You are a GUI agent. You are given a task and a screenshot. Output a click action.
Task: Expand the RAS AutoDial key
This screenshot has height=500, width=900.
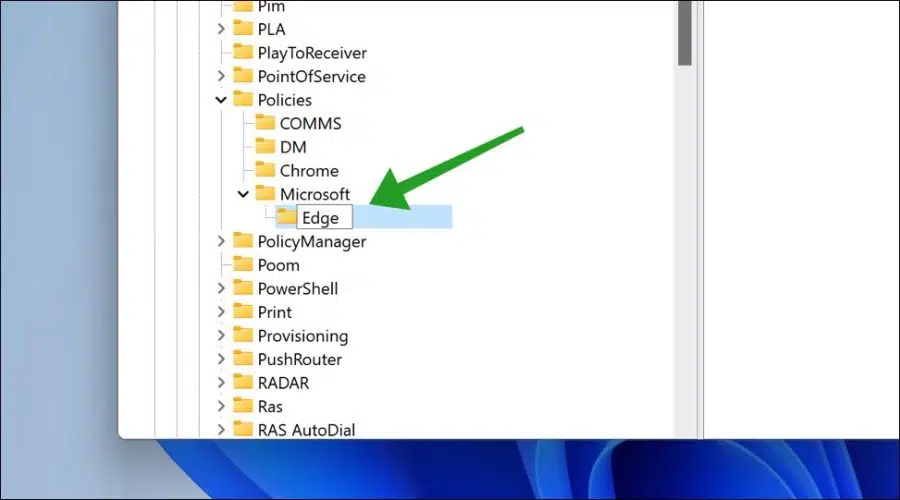221,429
